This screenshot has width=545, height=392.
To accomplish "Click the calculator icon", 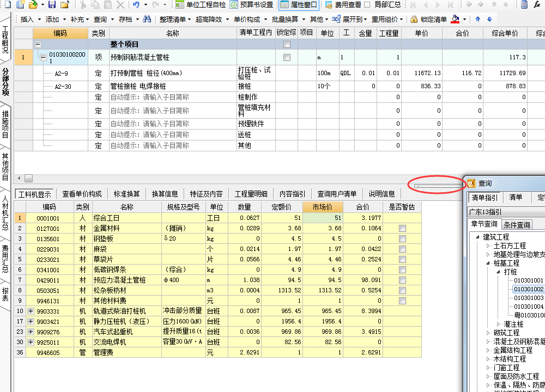I will pos(524,4).
